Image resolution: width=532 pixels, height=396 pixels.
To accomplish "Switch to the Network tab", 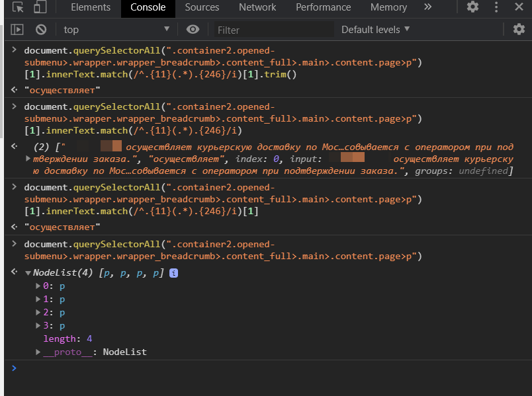I will tap(257, 7).
